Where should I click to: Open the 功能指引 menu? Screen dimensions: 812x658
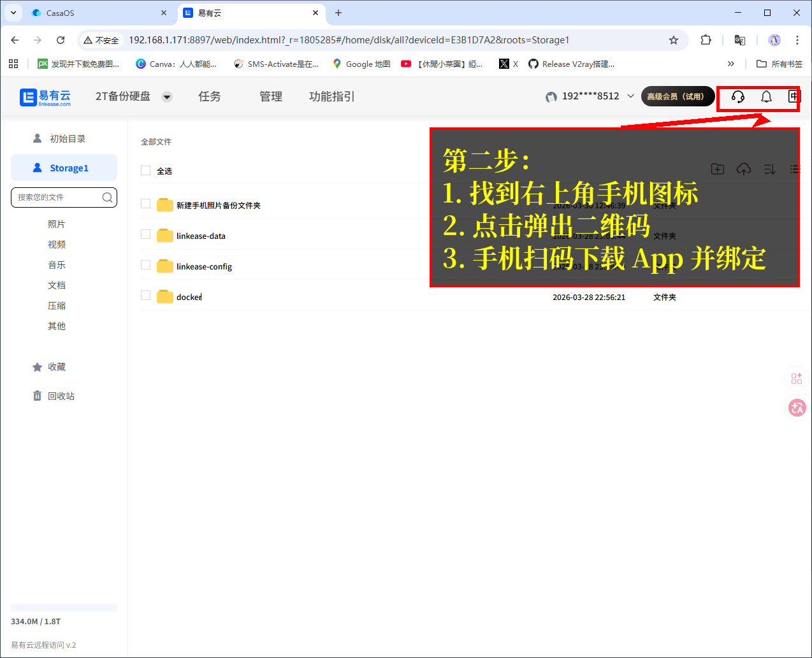click(x=332, y=97)
